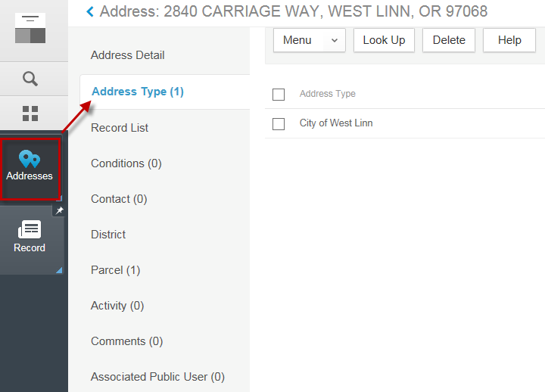Select the Addresses pin icon
Image resolution: width=545 pixels, height=392 pixels.
pyautogui.click(x=30, y=160)
